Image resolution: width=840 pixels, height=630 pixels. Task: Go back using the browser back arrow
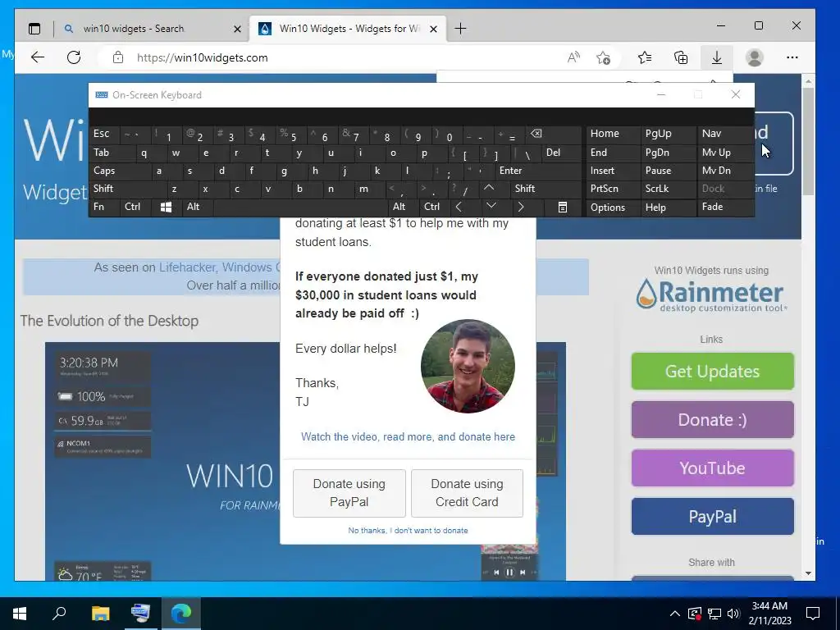38,57
